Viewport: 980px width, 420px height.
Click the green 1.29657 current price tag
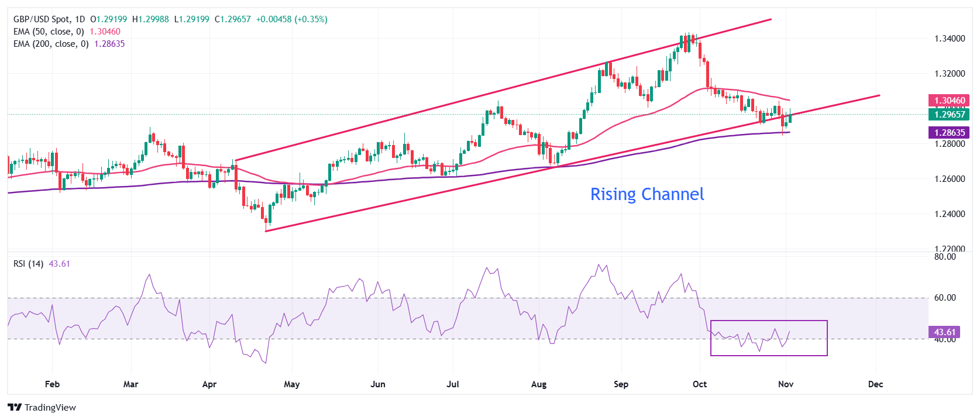click(948, 115)
